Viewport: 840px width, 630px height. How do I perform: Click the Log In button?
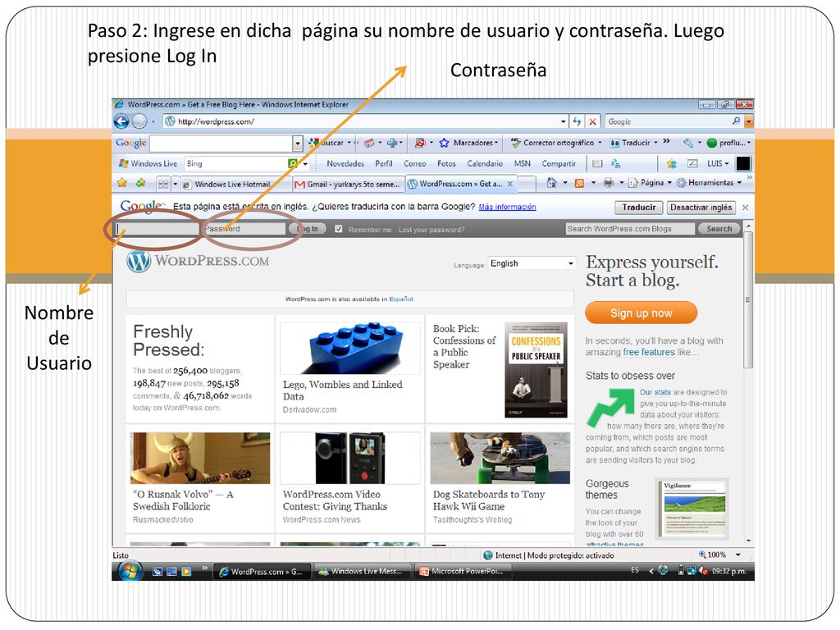(x=308, y=229)
